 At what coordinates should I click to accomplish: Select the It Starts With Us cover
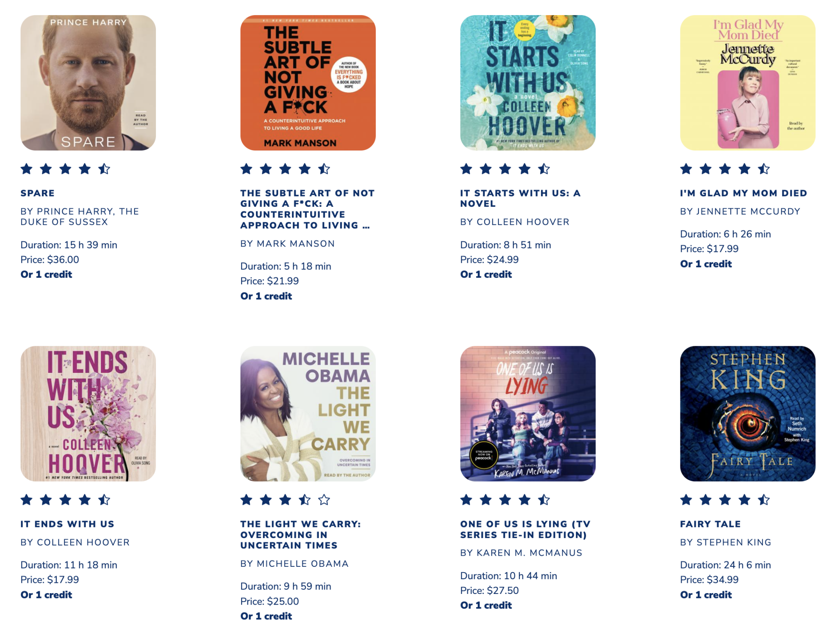click(528, 83)
